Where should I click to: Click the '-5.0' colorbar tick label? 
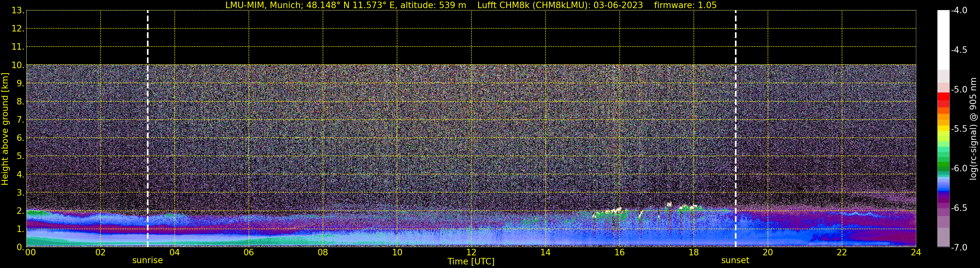[959, 90]
